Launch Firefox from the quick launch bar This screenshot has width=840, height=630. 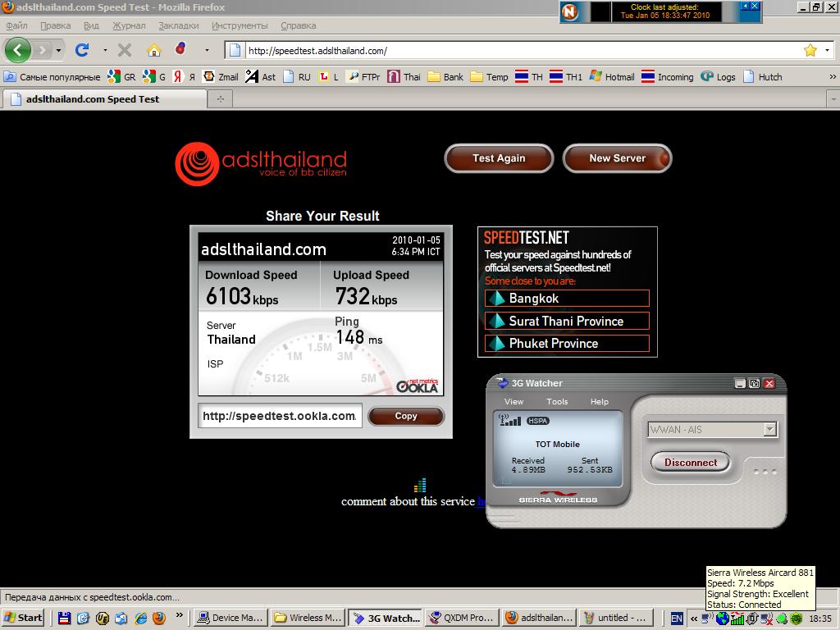click(159, 618)
